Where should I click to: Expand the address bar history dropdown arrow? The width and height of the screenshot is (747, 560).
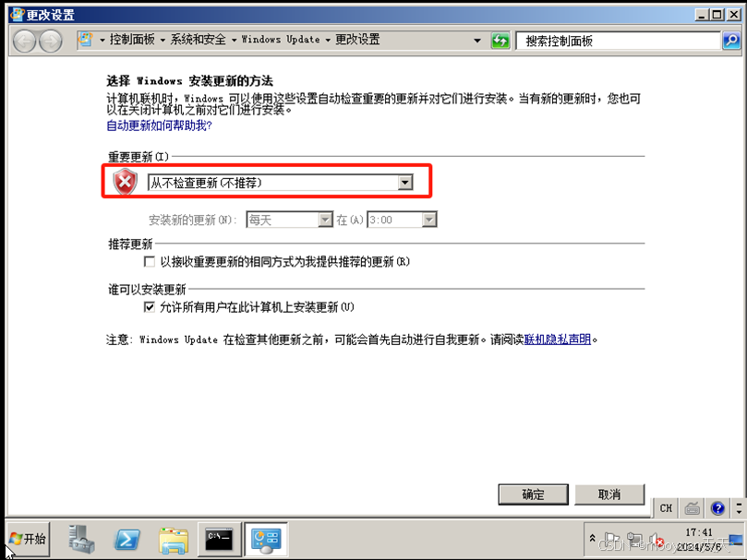click(x=476, y=41)
